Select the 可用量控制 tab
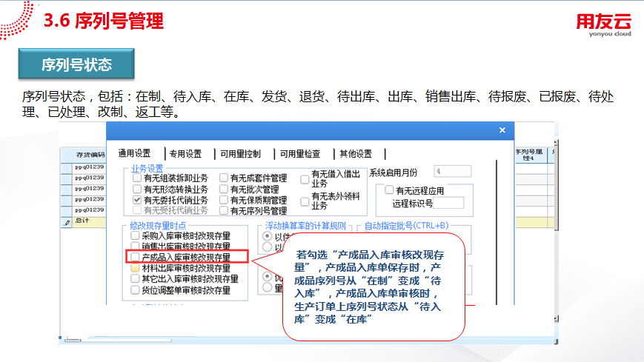This screenshot has height=362, width=644. point(240,154)
